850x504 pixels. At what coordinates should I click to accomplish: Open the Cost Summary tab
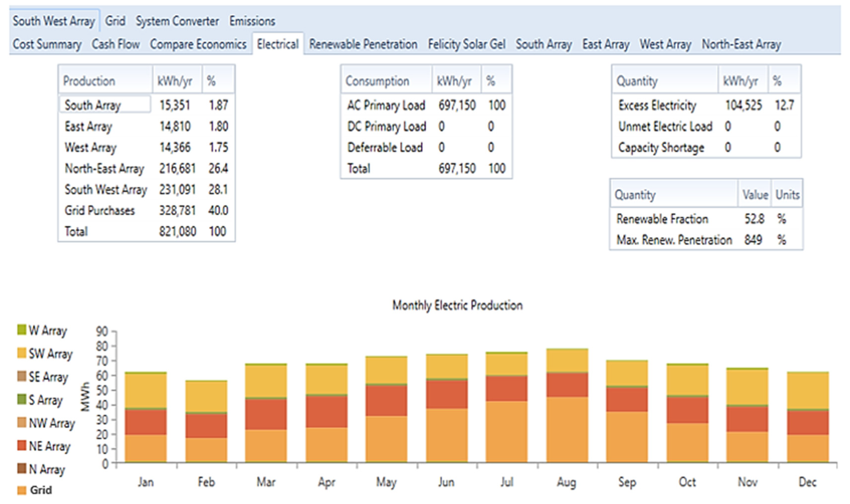tap(47, 45)
